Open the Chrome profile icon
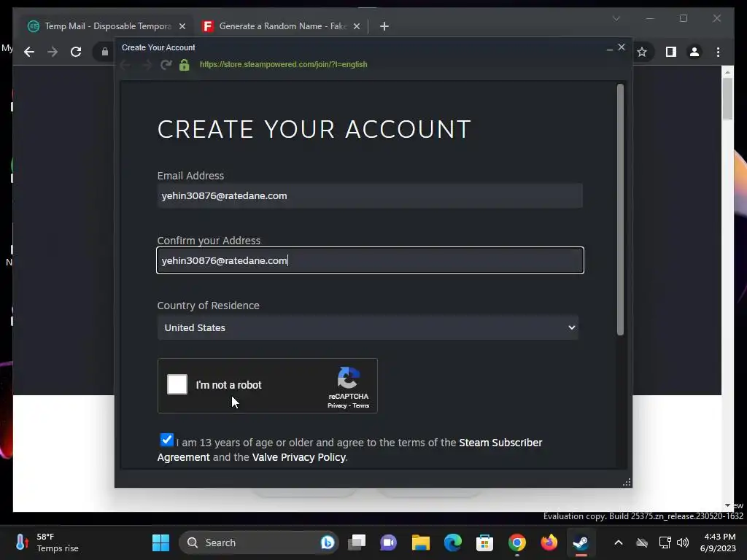This screenshot has width=747, height=560. [x=694, y=52]
